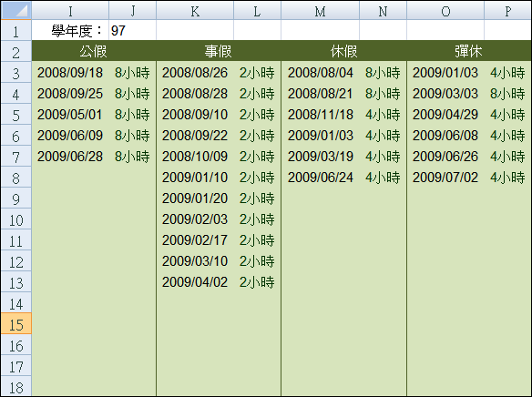Image resolution: width=532 pixels, height=397 pixels.
Task: Select date cell 2009/04/02
Action: [x=195, y=282]
